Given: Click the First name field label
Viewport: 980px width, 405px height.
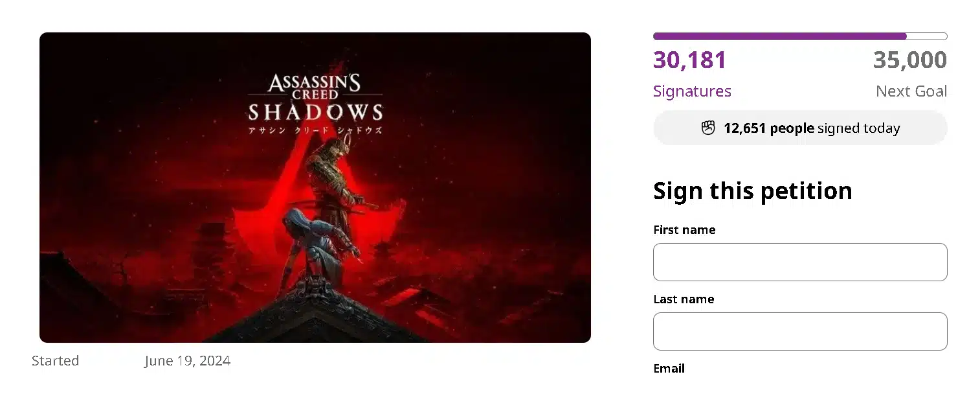Looking at the screenshot, I should (x=684, y=230).
